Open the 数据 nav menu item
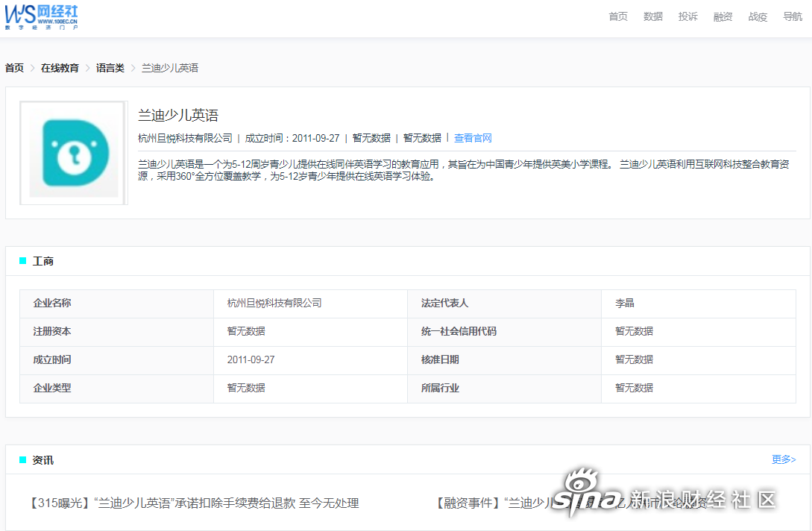The width and height of the screenshot is (812, 531). [653, 16]
